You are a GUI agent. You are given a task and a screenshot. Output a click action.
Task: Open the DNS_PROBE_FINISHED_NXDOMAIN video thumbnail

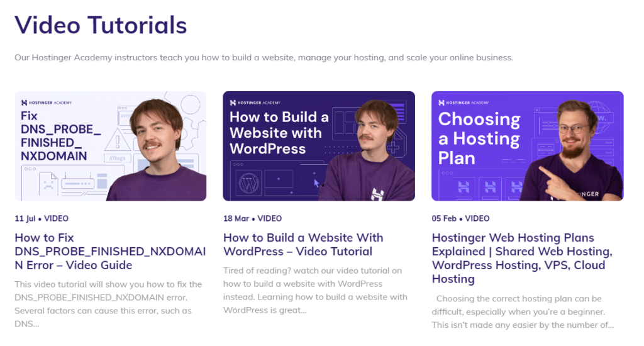point(111,146)
